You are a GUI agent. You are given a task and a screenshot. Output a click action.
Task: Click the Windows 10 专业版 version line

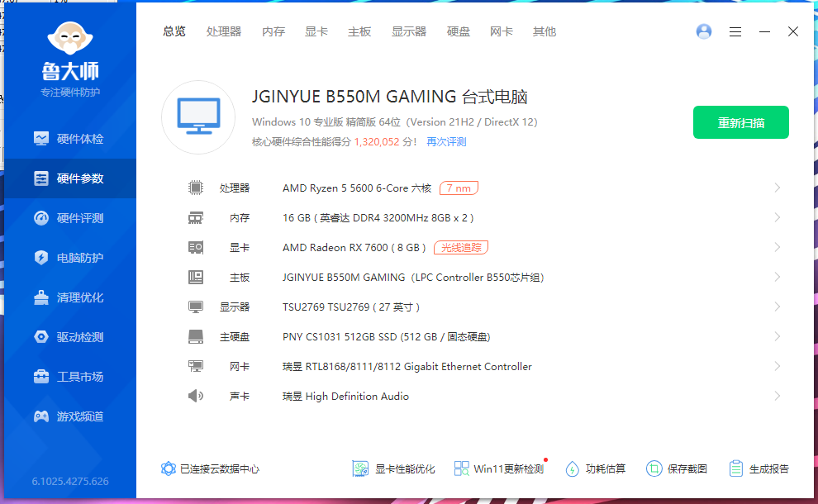395,122
